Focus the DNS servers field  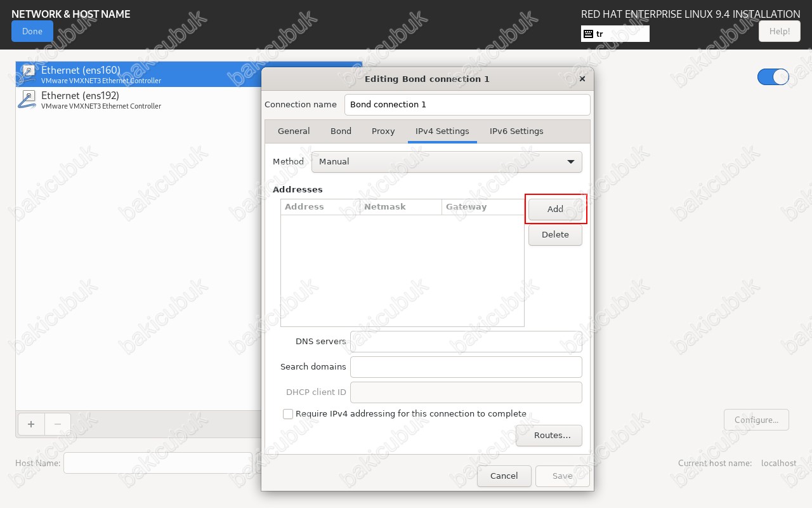point(466,342)
